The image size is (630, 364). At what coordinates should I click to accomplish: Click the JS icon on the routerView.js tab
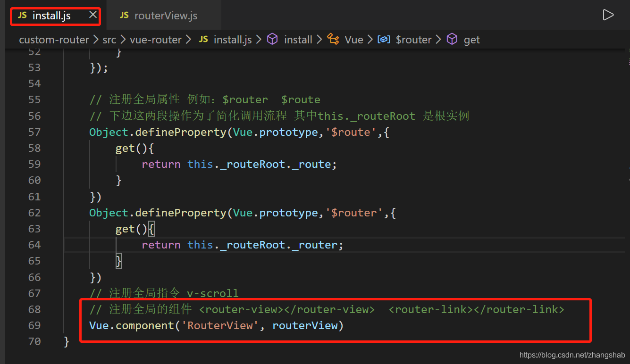tap(124, 15)
